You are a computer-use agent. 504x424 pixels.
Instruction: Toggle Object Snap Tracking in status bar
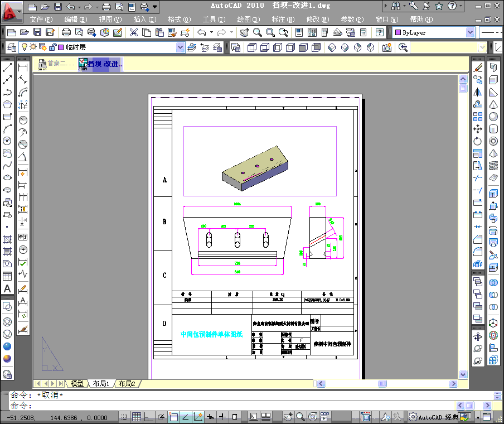click(x=186, y=417)
